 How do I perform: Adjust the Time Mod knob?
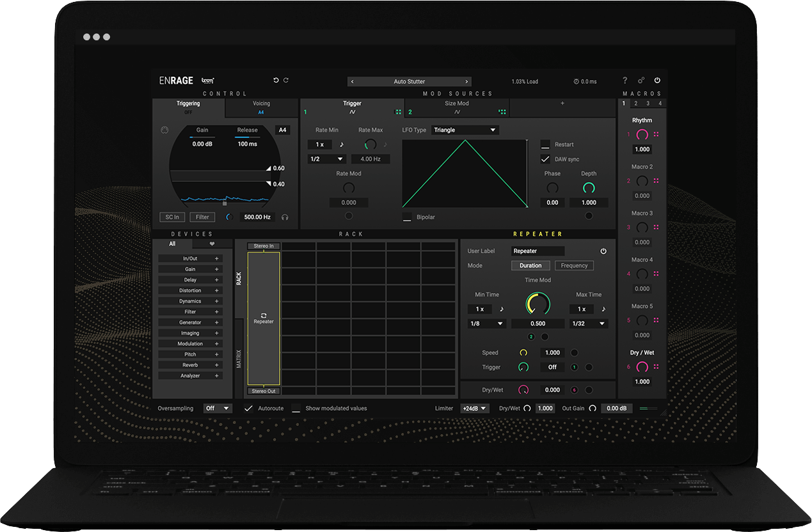tap(537, 304)
